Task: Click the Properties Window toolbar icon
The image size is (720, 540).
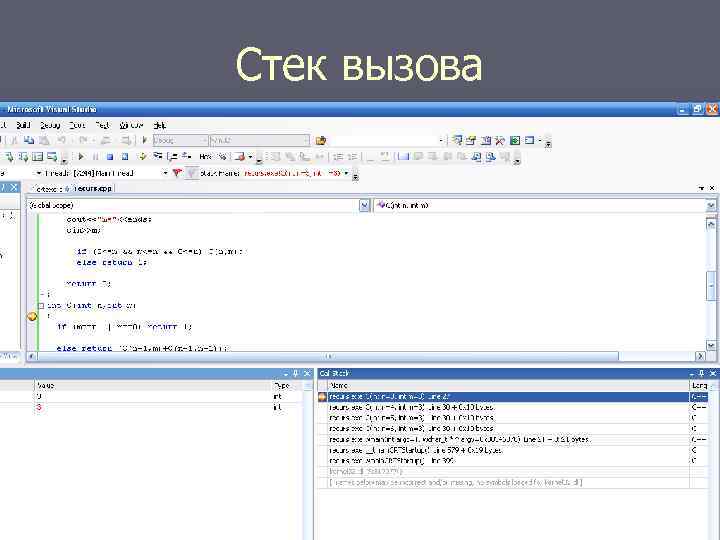Action: click(x=471, y=141)
